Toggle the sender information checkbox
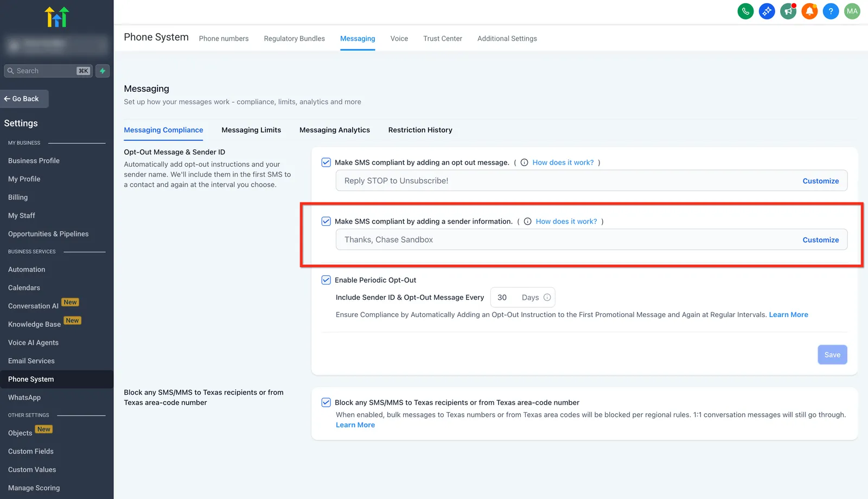The height and width of the screenshot is (499, 868). tap(326, 222)
